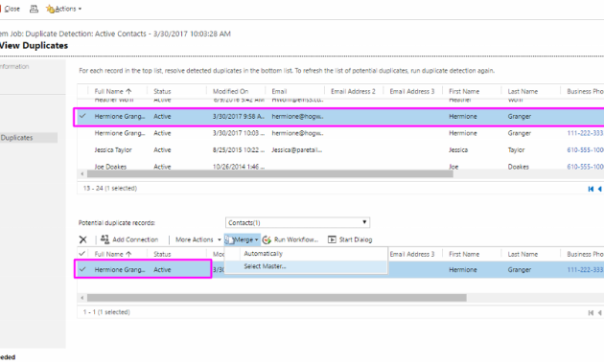This screenshot has width=604, height=364.
Task: Select second Hermione Granger row with 10:03 time
Action: [340, 133]
